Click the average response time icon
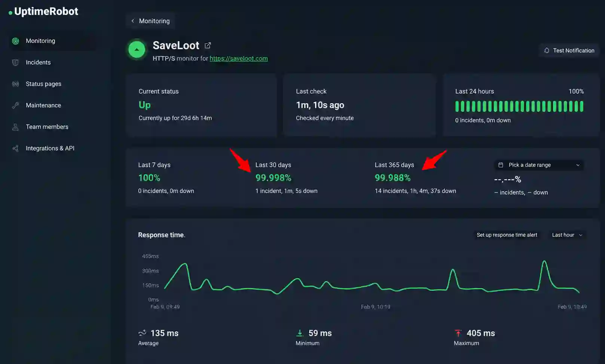This screenshot has height=364, width=605. coord(142,333)
